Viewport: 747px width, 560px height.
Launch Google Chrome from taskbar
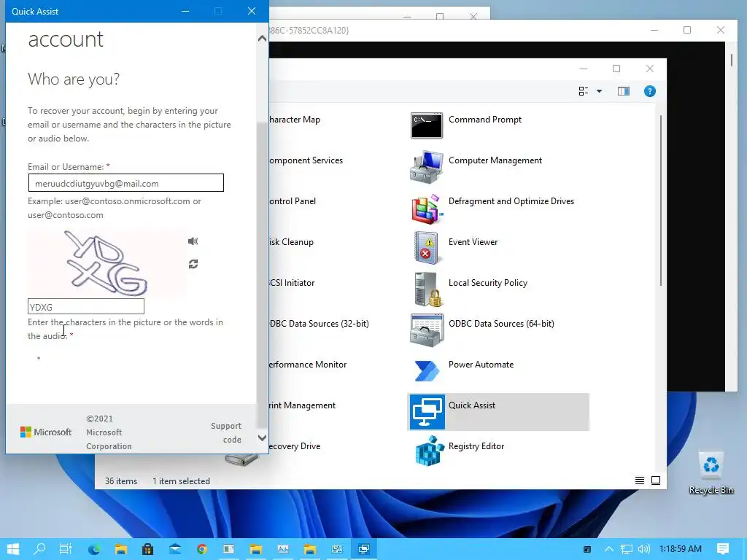[202, 549]
